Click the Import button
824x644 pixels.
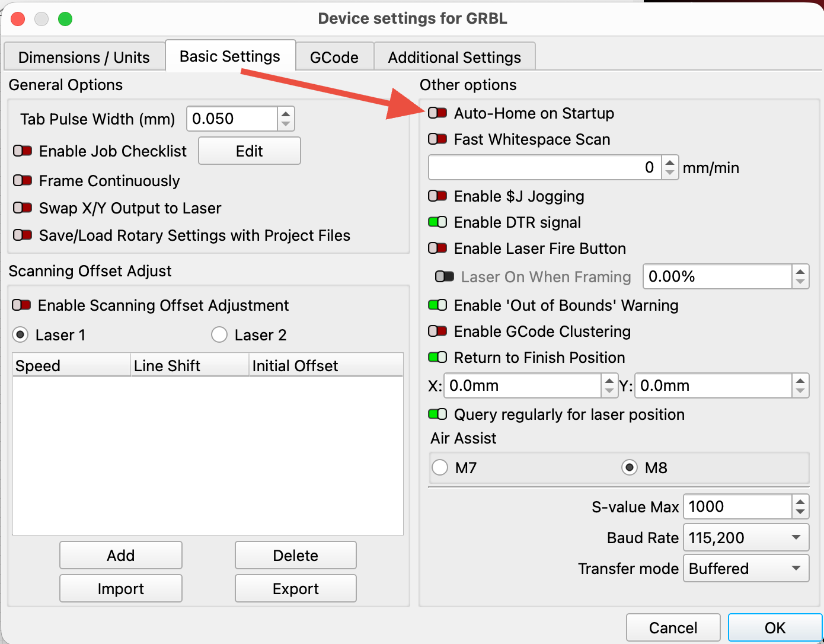click(x=120, y=588)
